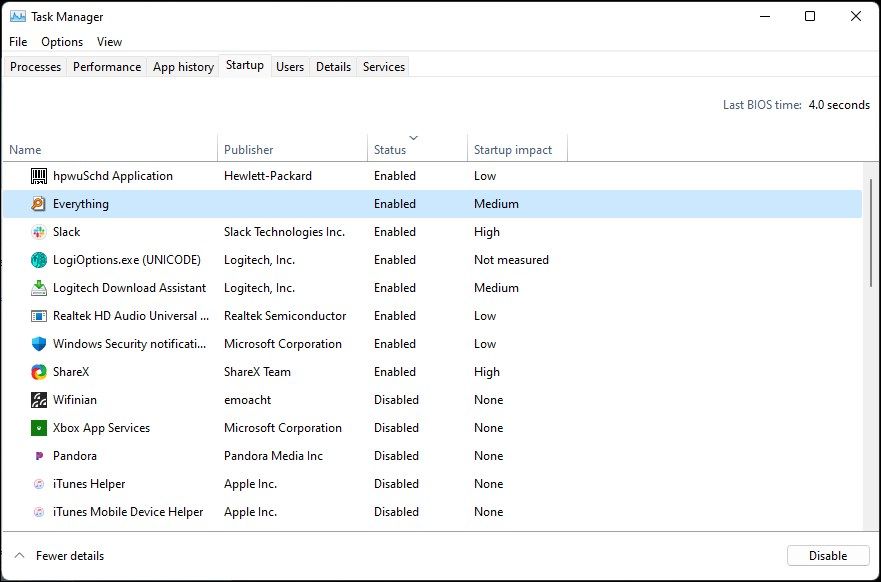Click the Everything search app icon
The image size is (881, 582).
pyautogui.click(x=37, y=203)
